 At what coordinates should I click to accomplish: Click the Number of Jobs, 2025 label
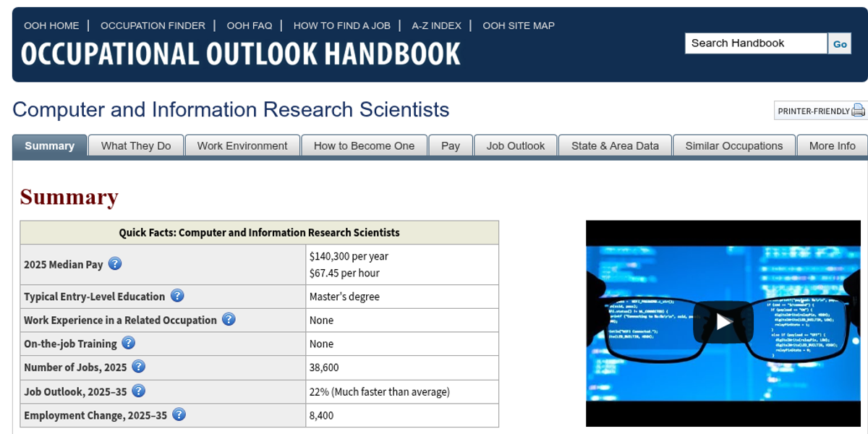tap(75, 367)
